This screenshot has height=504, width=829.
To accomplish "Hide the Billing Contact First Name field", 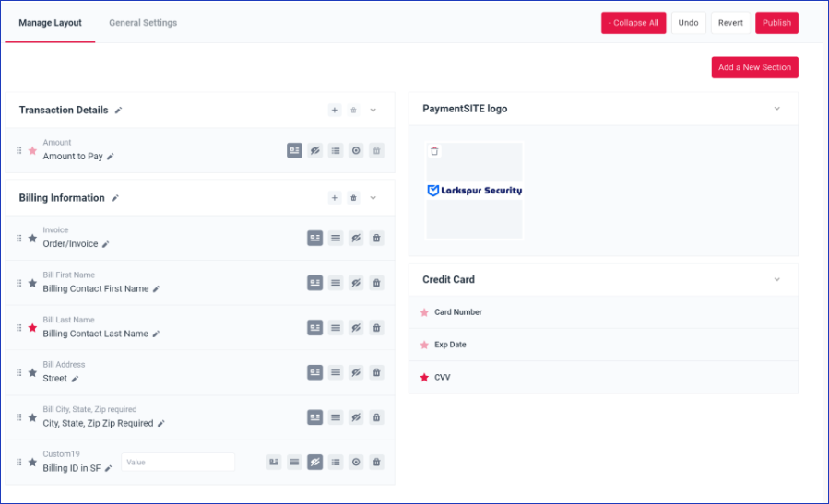I will point(356,283).
